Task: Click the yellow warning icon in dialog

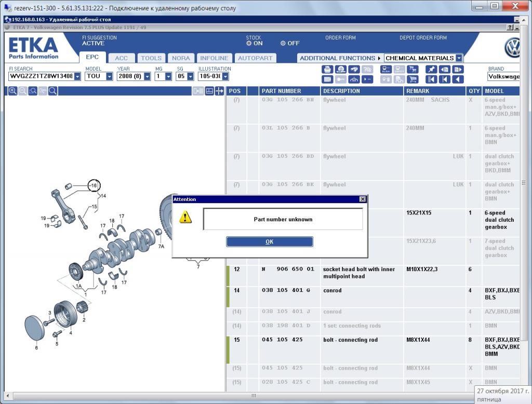Action: (x=185, y=217)
